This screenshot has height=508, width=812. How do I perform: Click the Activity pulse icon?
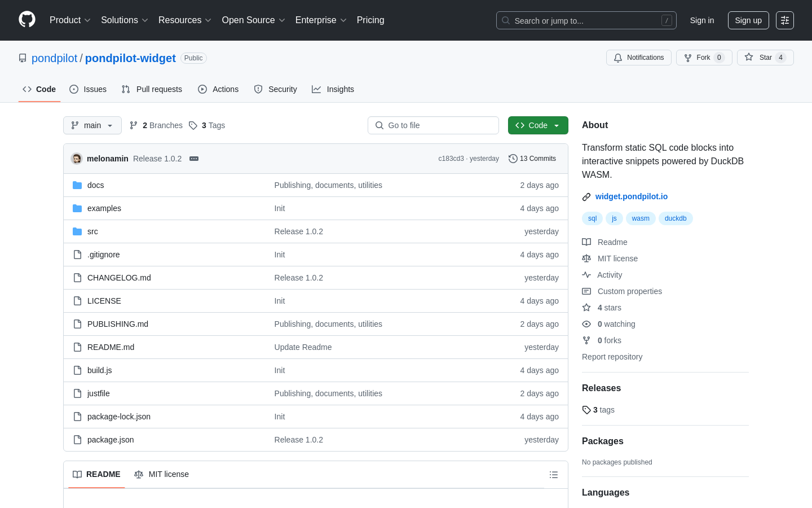tap(586, 275)
